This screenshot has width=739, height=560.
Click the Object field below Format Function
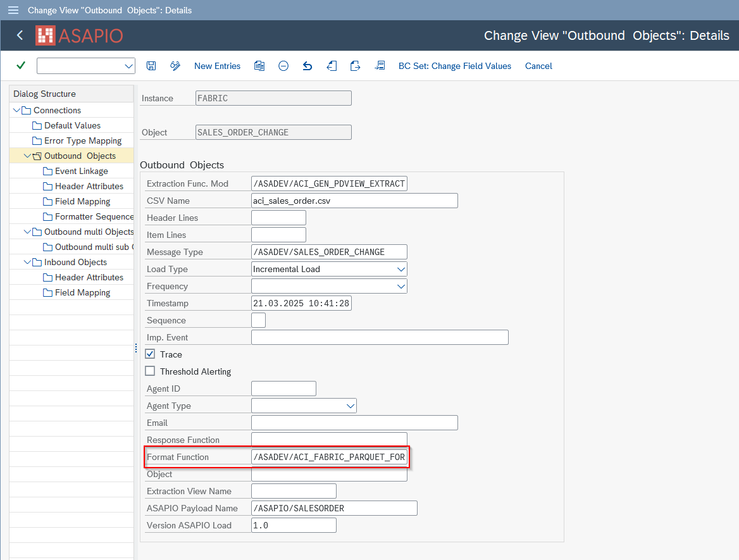click(x=329, y=474)
